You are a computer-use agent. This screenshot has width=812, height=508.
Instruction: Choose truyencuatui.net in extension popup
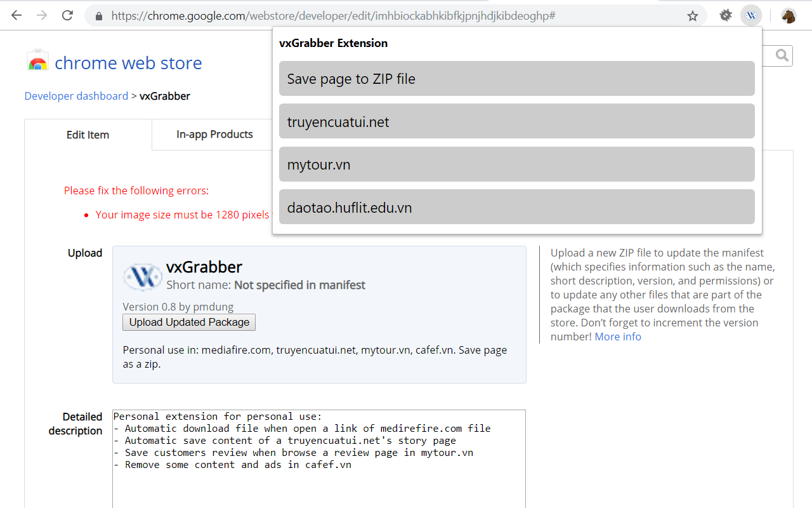pos(517,121)
